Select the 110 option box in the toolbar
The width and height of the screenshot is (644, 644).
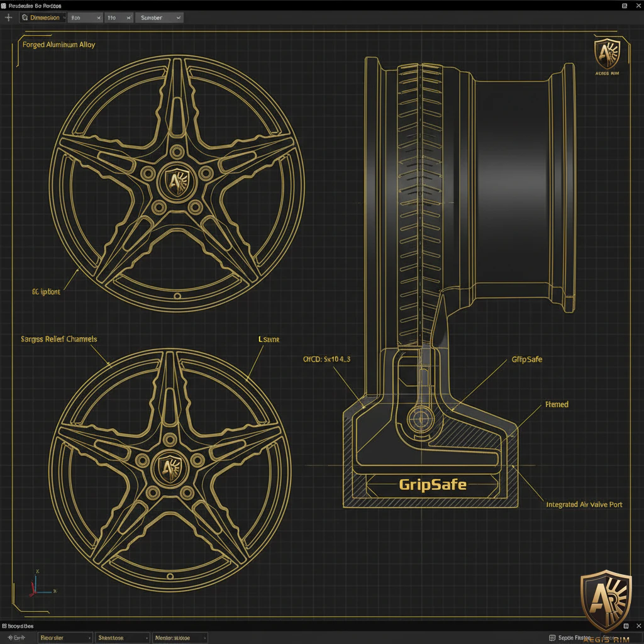coord(111,17)
